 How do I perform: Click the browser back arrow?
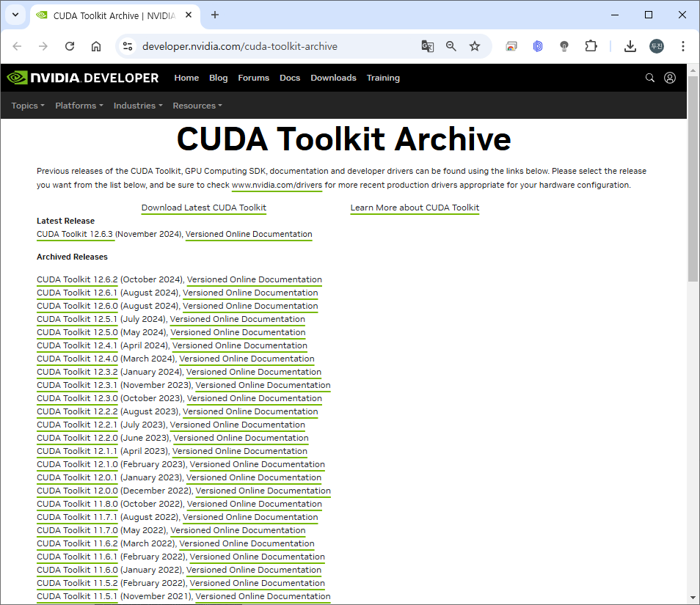[17, 46]
